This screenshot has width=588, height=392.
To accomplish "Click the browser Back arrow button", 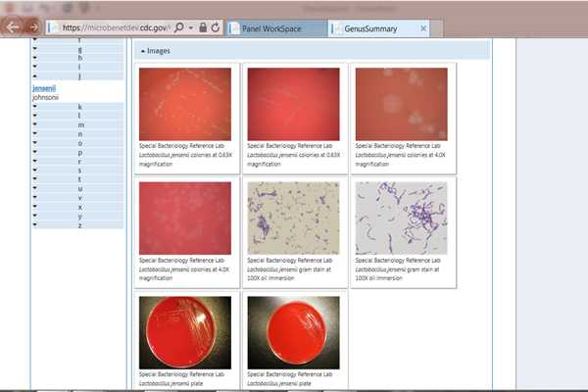I will click(14, 27).
